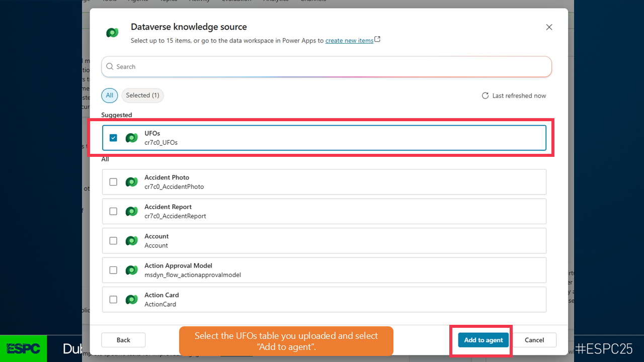Check the Accident Photo checkbox
Viewport: 644px width, 362px height.
[x=113, y=182]
